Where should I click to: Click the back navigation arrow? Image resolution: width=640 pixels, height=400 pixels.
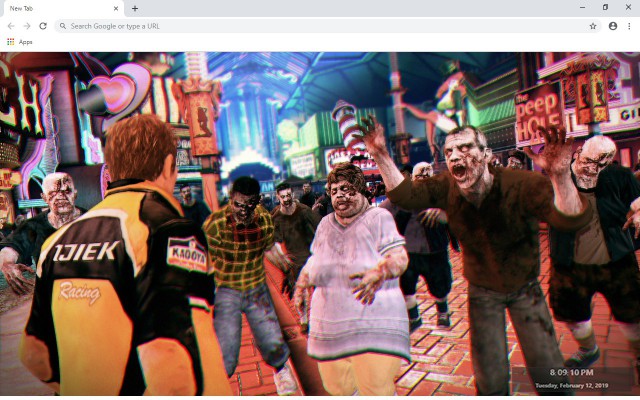[x=11, y=26]
